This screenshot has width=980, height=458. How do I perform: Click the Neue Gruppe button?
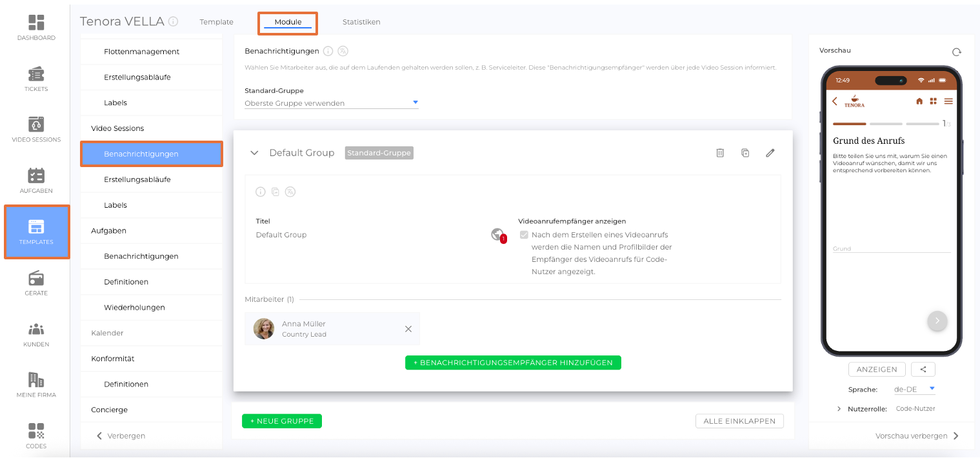coord(282,421)
